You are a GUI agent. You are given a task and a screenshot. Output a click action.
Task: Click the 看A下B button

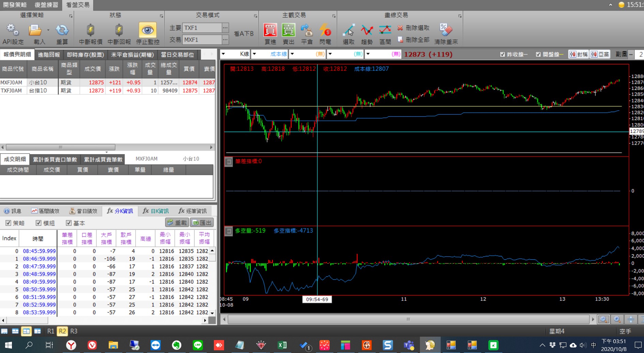[x=244, y=34]
